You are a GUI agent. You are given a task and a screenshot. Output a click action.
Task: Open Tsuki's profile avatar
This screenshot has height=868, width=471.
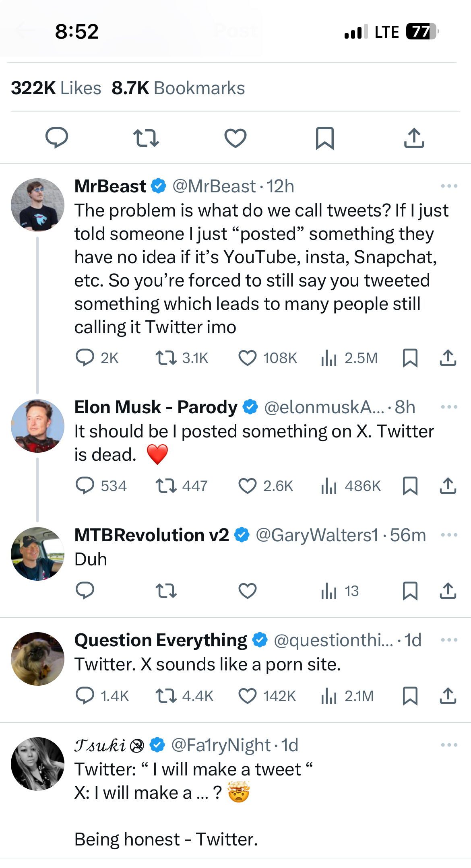[37, 764]
